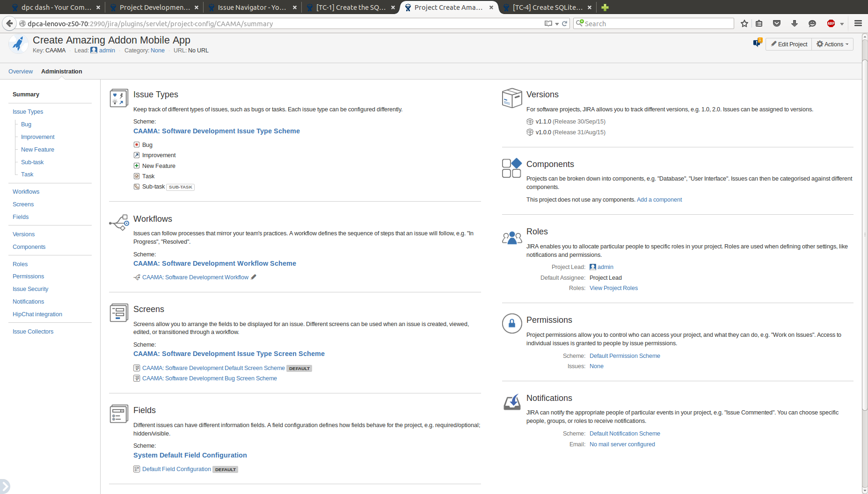The height and width of the screenshot is (494, 868).
Task: Click the New Feature plus icon in list
Action: coord(137,166)
